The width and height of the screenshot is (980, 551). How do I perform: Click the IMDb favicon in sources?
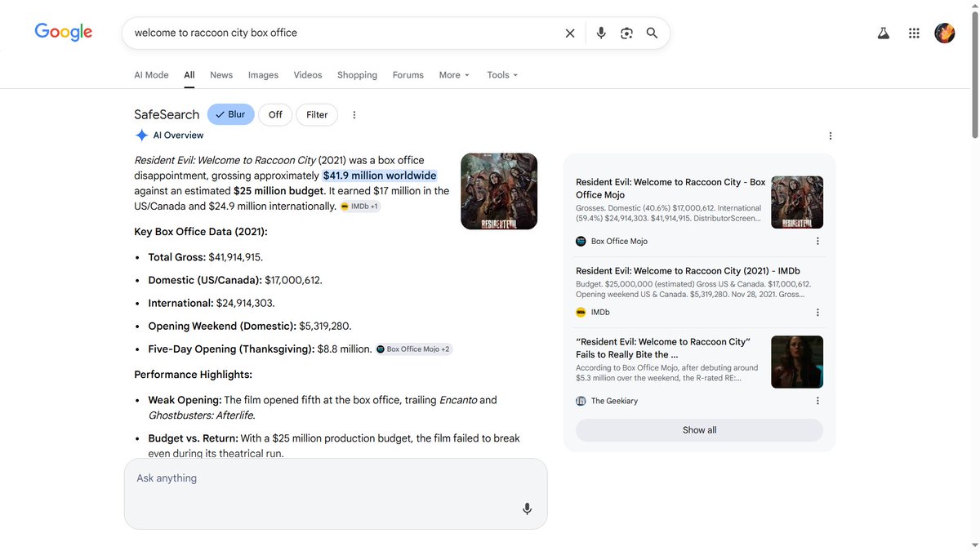pyautogui.click(x=581, y=313)
